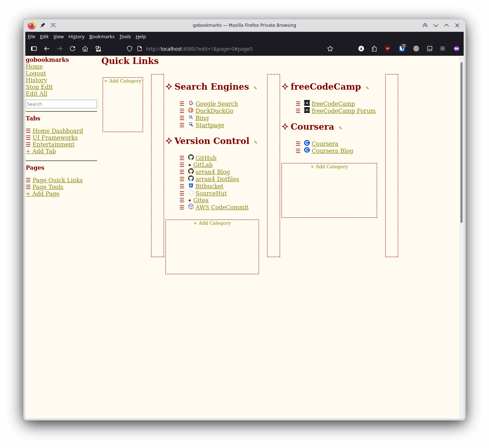Click the pencil icon beside Coursera heading
489x448 pixels.
(x=340, y=128)
